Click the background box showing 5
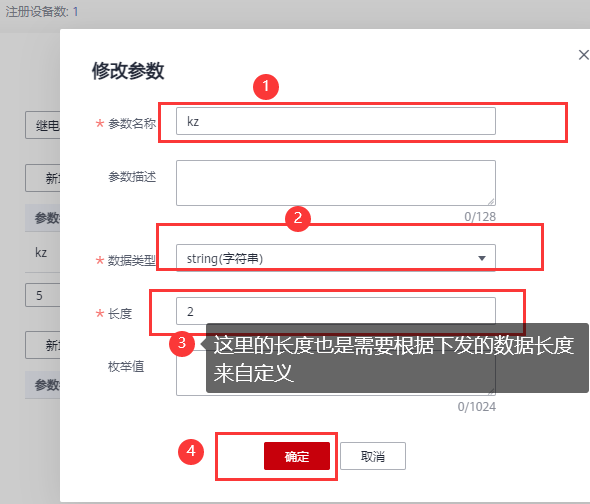The image size is (590, 504). tap(43, 295)
